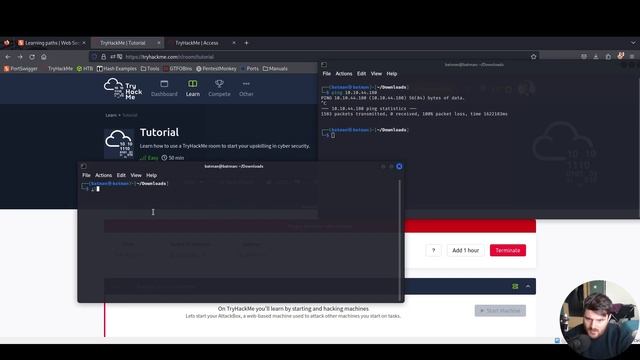The height and width of the screenshot is (360, 640).
Task: Go back using the browser back arrow
Action: [8, 57]
